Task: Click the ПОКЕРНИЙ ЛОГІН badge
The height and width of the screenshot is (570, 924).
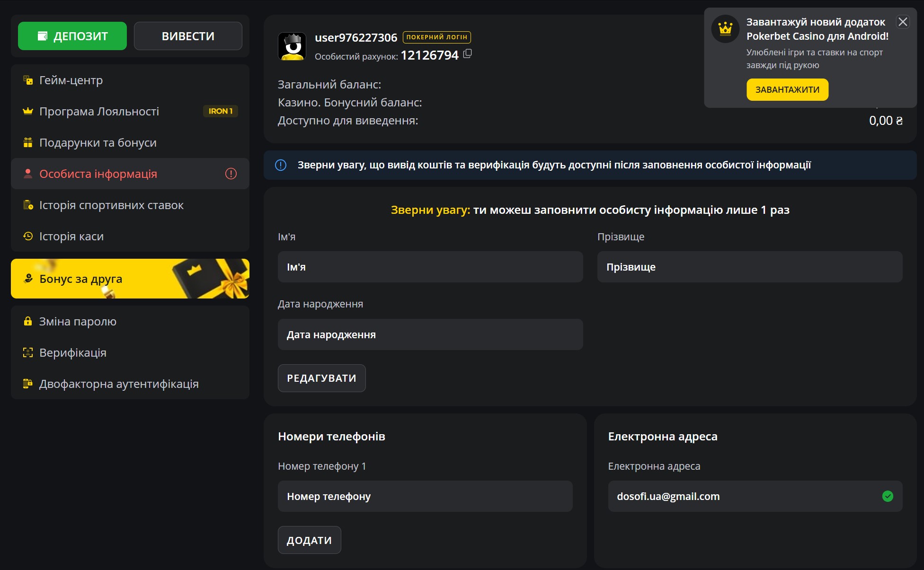Action: point(436,37)
